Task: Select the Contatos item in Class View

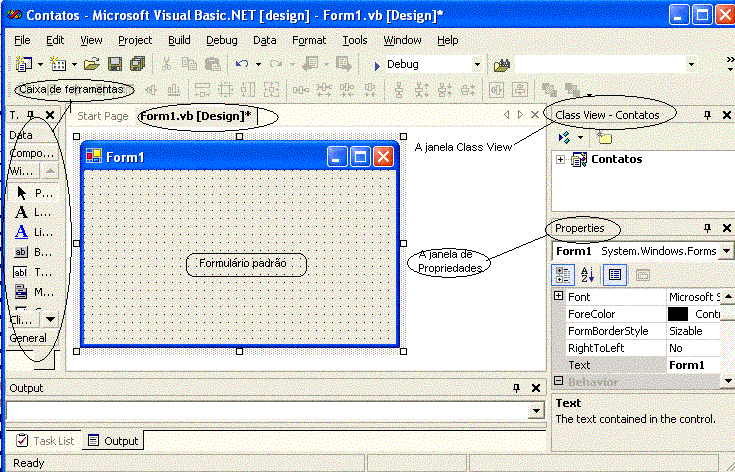Action: click(616, 159)
